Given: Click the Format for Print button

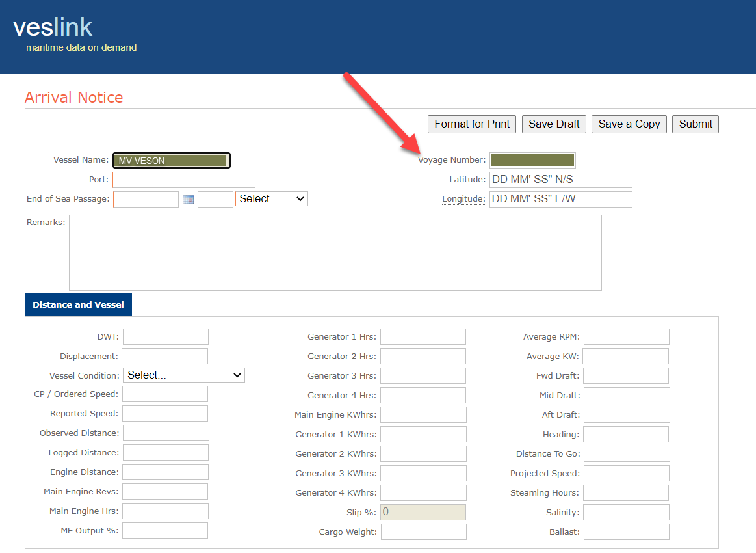Looking at the screenshot, I should pyautogui.click(x=471, y=124).
